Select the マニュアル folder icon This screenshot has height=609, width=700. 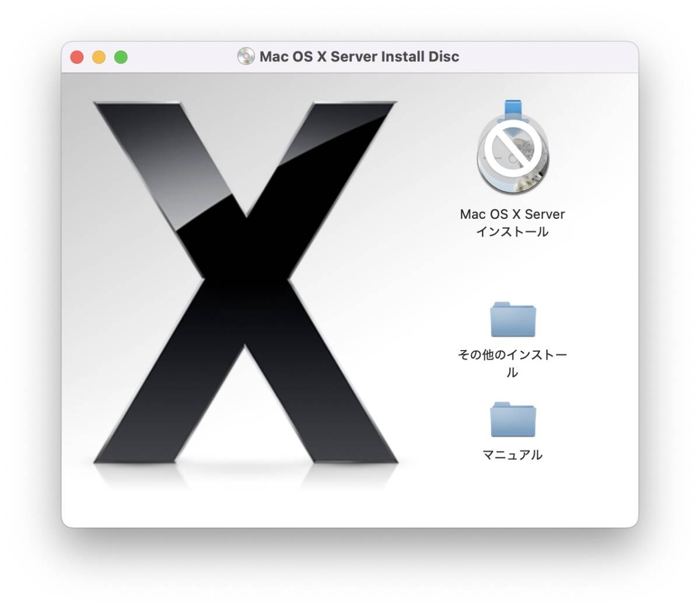click(513, 419)
